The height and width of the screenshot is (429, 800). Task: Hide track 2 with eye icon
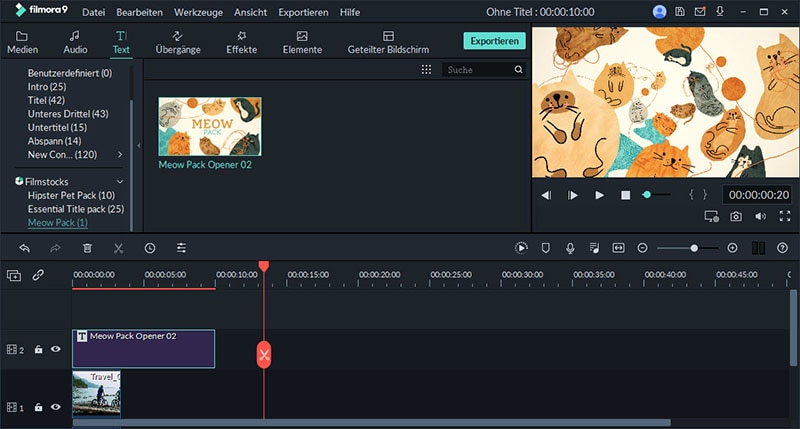[x=56, y=349]
